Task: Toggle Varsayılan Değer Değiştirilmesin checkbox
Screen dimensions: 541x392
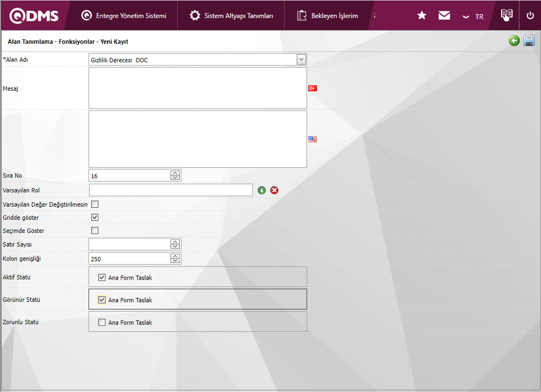Action: tap(95, 204)
